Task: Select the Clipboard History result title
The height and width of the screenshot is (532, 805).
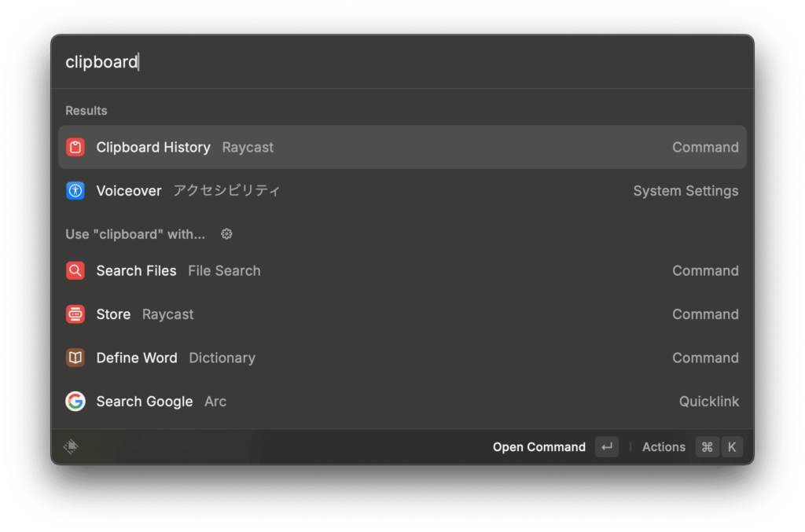Action: (153, 147)
